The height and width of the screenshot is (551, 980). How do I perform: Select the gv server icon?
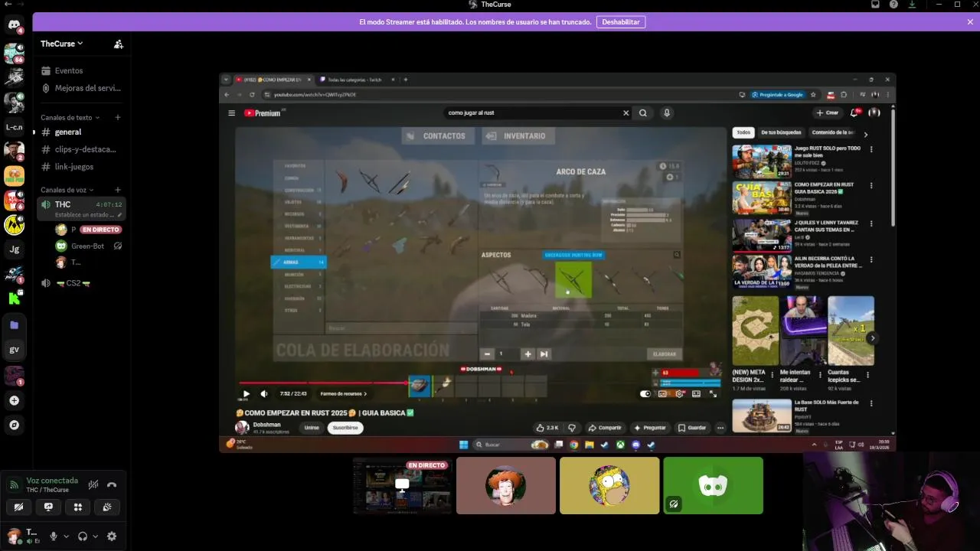tap(14, 350)
